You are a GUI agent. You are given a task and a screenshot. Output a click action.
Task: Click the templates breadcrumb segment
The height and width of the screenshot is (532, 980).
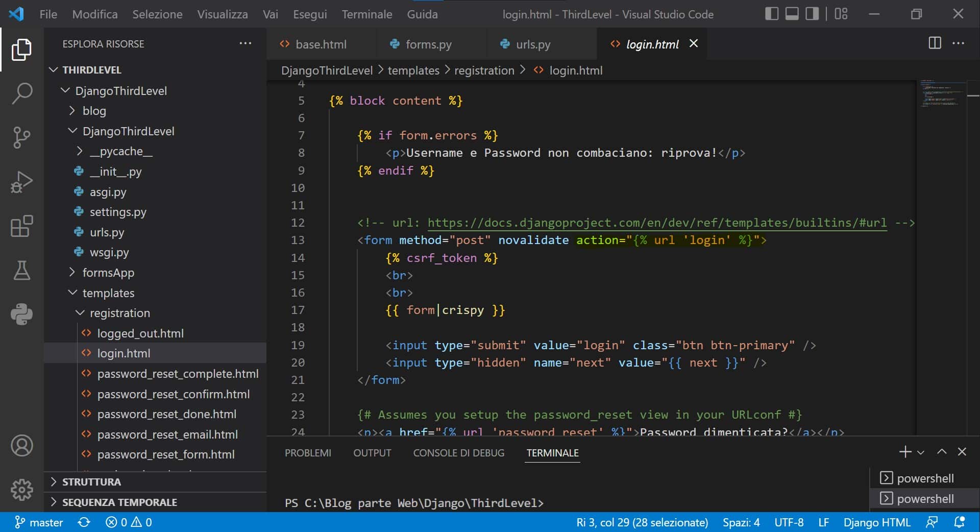[x=413, y=70]
